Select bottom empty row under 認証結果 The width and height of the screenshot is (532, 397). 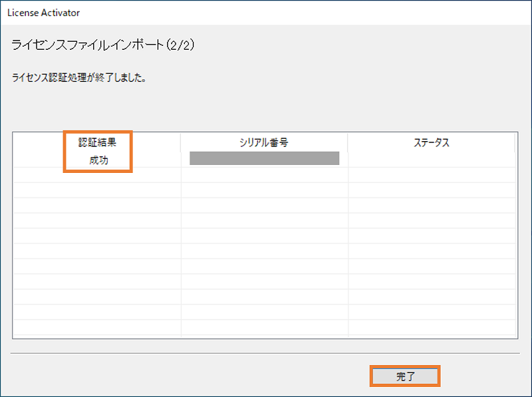97,327
